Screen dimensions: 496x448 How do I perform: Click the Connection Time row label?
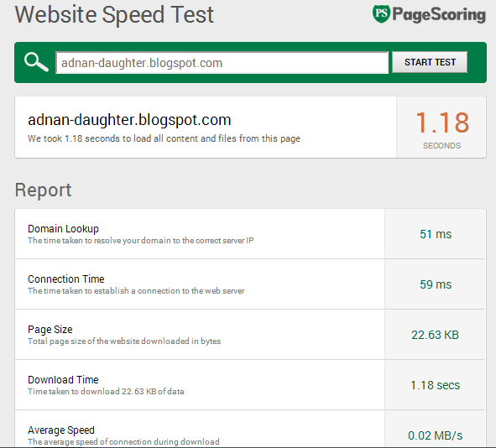(x=66, y=279)
